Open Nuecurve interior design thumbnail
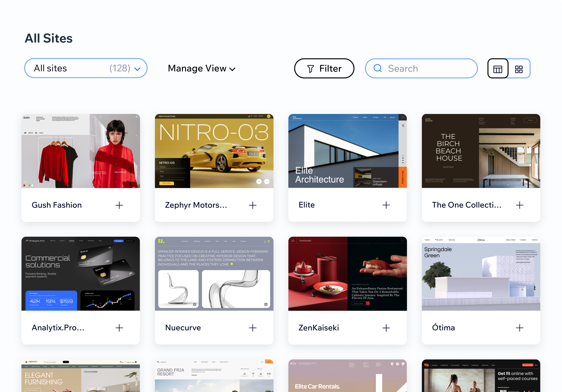The height and width of the screenshot is (392, 562). pos(214,274)
